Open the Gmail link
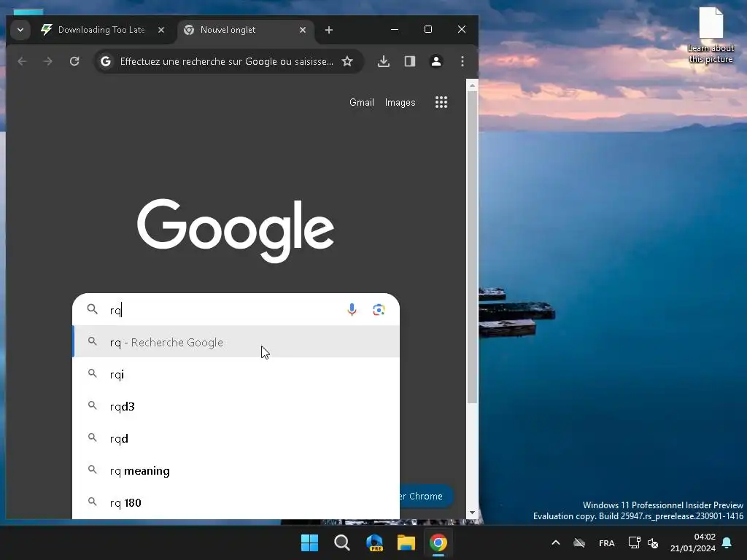747x560 pixels. click(x=362, y=102)
